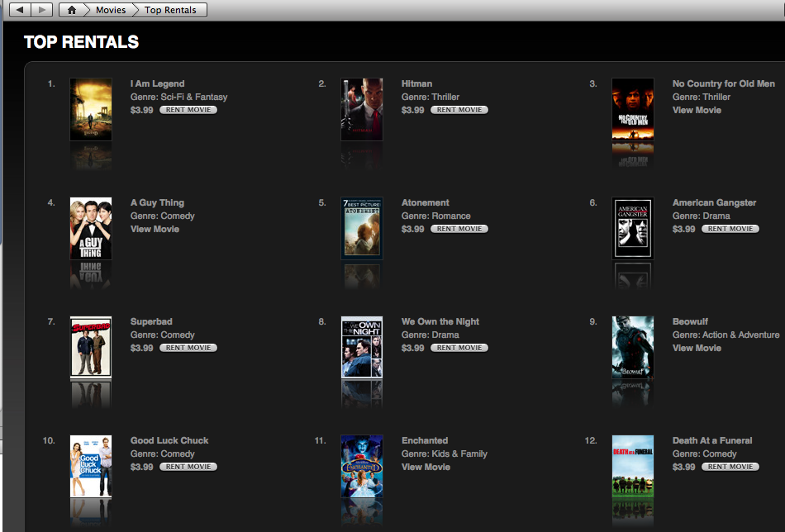Go forward with the right arrow button
Viewport: 785px width, 532px height.
[x=42, y=10]
